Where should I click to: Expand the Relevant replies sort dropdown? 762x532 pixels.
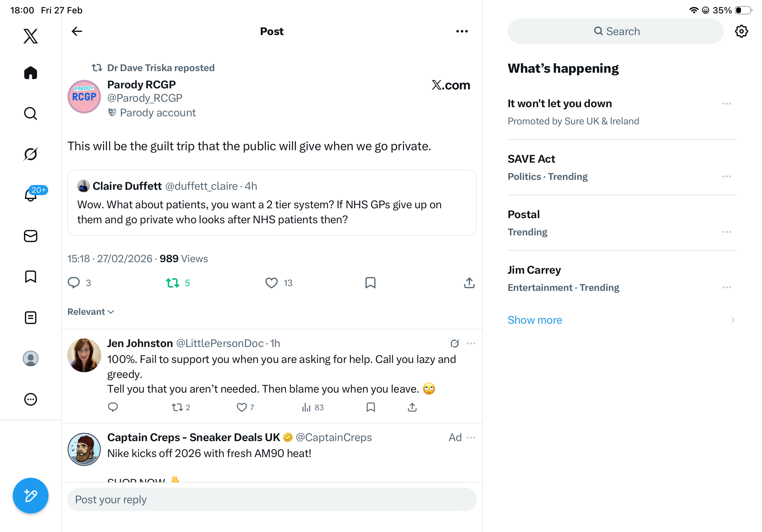tap(91, 312)
